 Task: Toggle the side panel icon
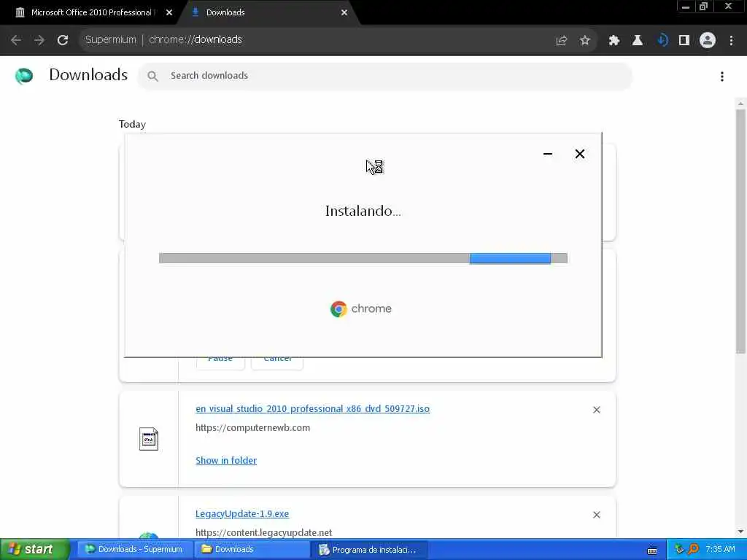click(x=684, y=41)
